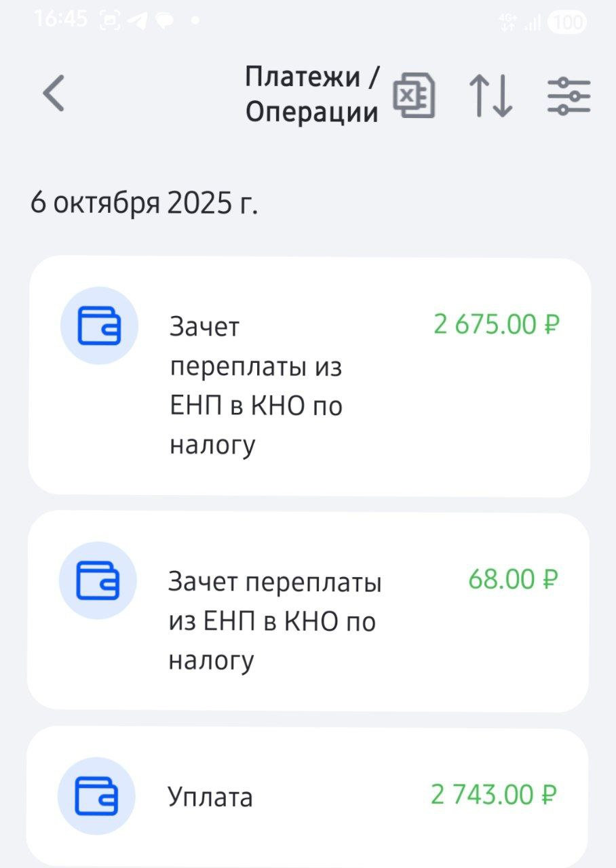Open the sort order arrows
Screen dimensions: 616x868
pyautogui.click(x=490, y=95)
